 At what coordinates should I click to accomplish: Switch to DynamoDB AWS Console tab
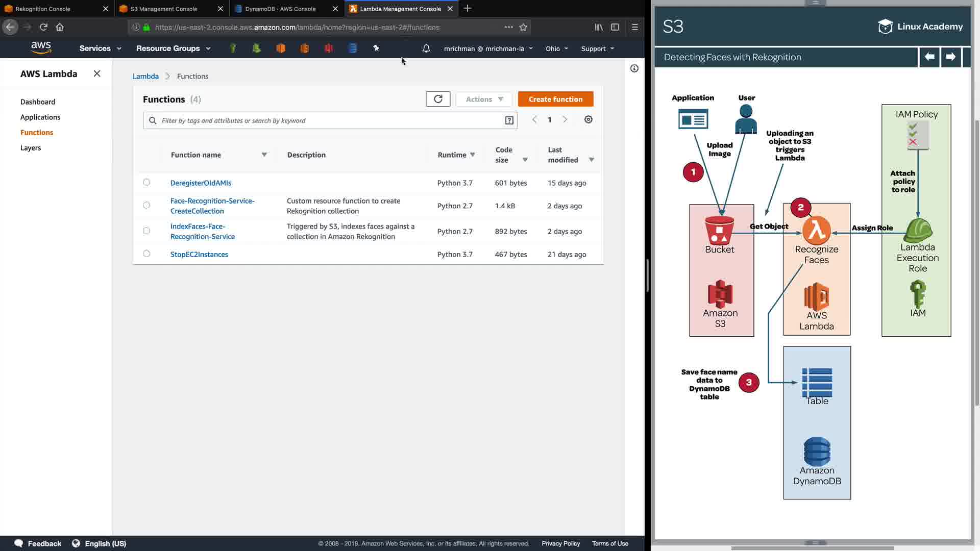280,9
